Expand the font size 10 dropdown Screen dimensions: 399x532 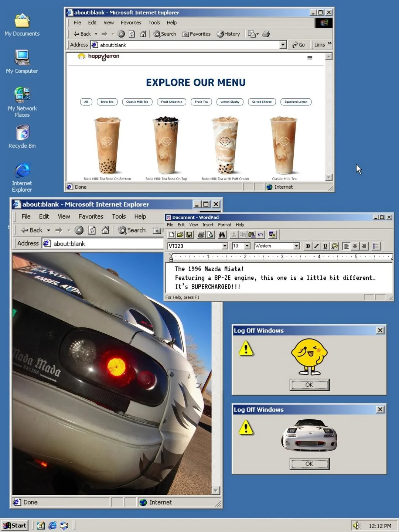[248, 246]
